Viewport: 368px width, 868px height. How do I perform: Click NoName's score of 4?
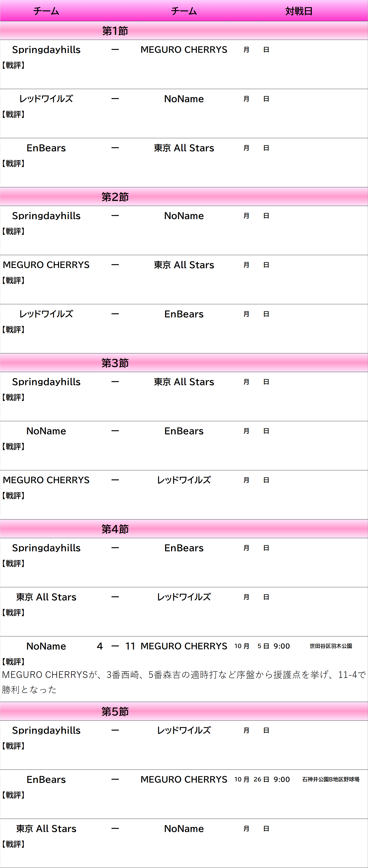[100, 646]
